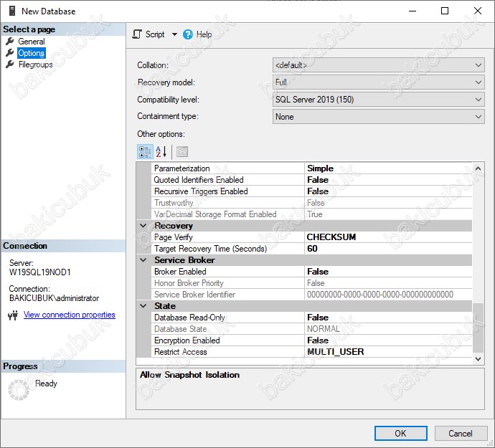The image size is (495, 448).
Task: Click the options grid scrollbar thumb
Action: [x=478, y=327]
